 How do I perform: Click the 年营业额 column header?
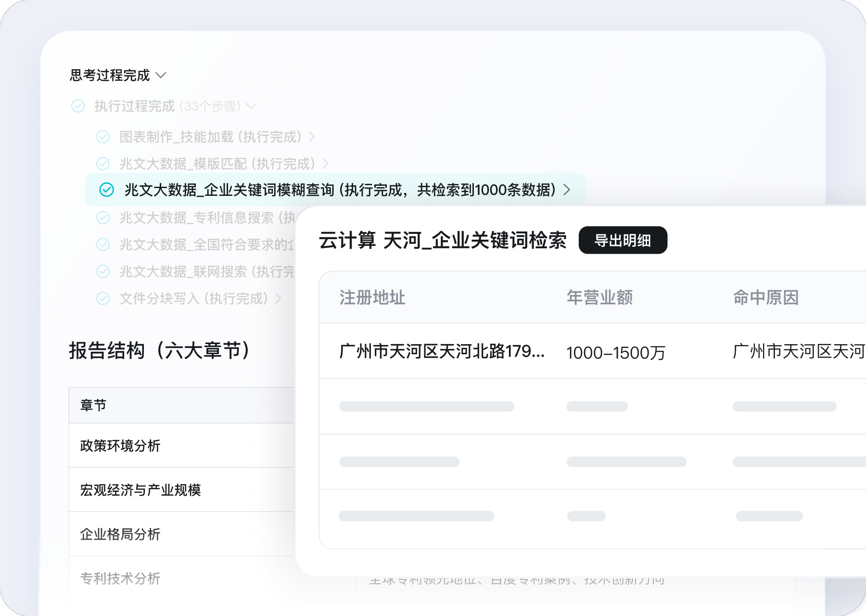coord(599,297)
